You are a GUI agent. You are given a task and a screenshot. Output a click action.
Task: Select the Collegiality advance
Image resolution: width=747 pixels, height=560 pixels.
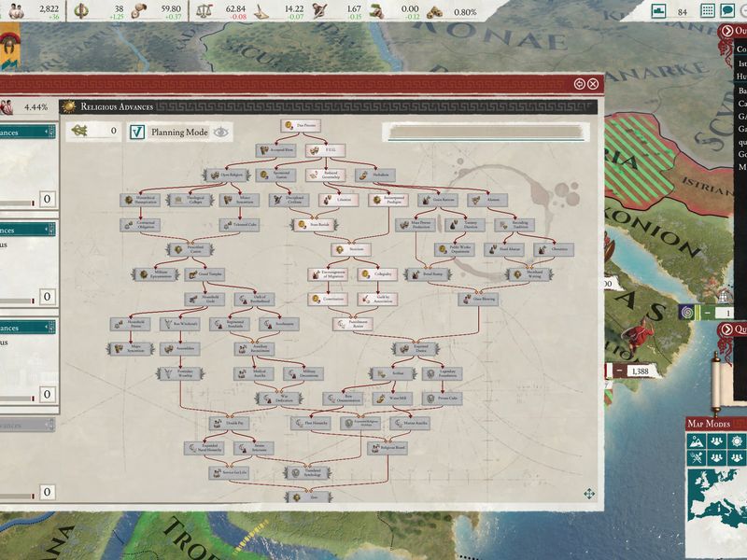pos(377,274)
